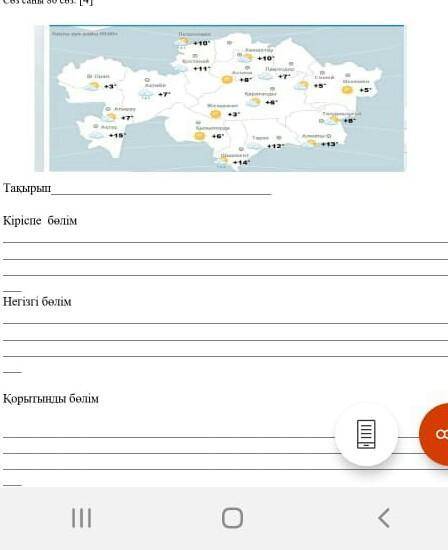
Task: Tap the Қорытынды бөлім heading
Action: [51, 399]
